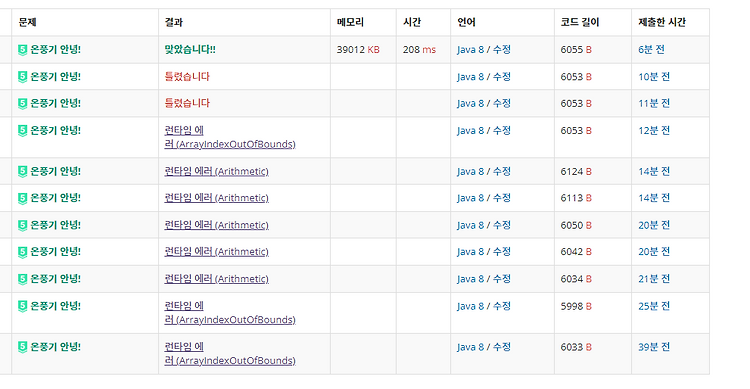This screenshot has width=750, height=389.
Task: Open Java 8 source of 6분 전 submission
Action: click(470, 50)
